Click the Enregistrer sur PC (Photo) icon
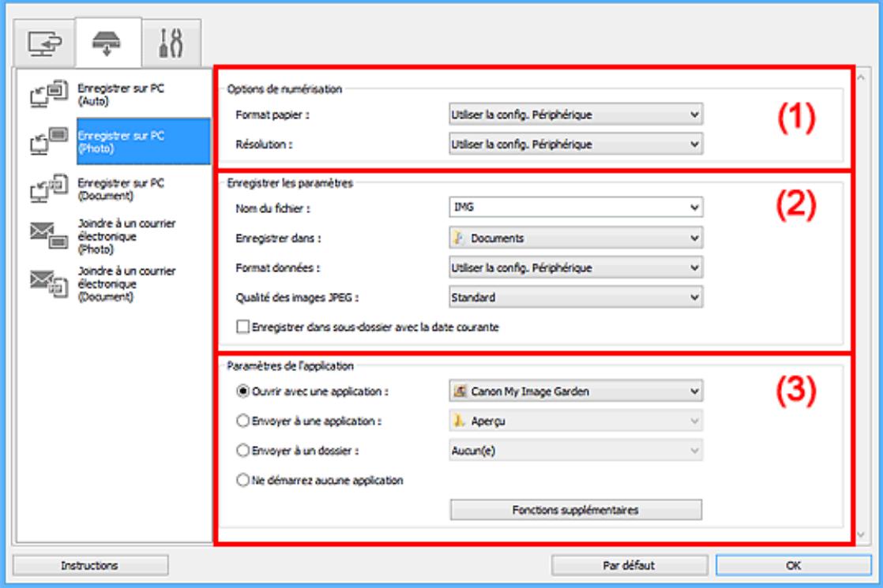883x588 pixels. point(49,141)
